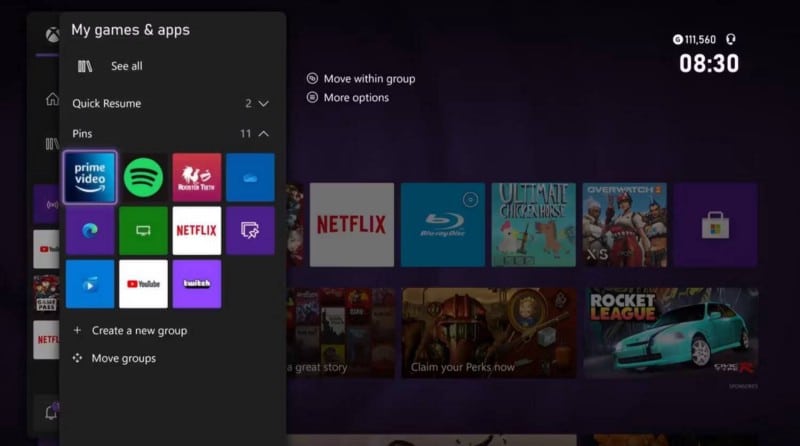Open the Prime Video pinned app

[x=90, y=177]
